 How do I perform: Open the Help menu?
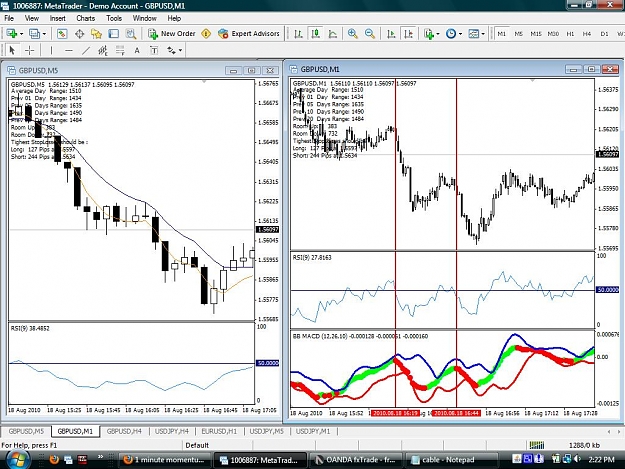tap(174, 18)
